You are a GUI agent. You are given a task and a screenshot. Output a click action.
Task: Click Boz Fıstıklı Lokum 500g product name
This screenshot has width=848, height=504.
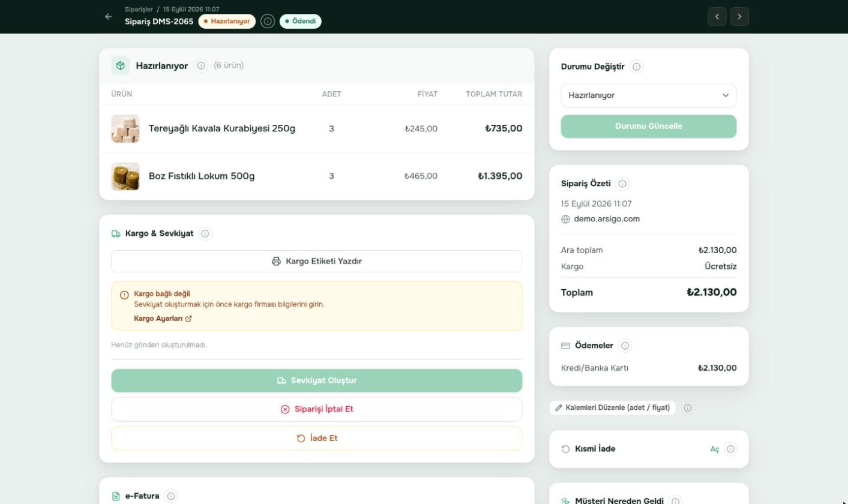[202, 176]
